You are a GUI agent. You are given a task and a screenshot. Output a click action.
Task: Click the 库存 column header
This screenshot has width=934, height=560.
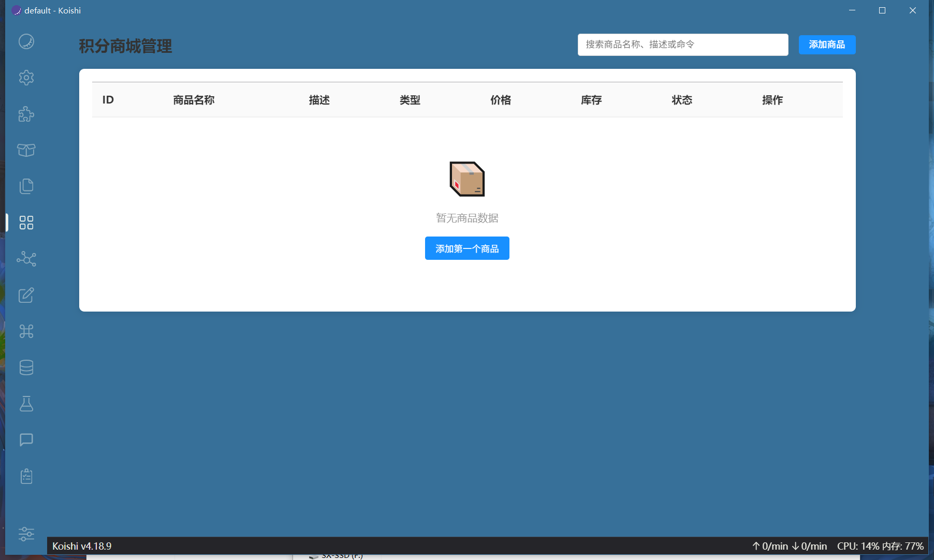(x=591, y=100)
